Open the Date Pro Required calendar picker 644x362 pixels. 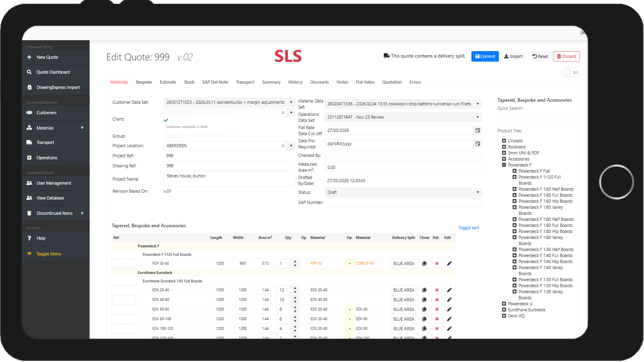tap(478, 144)
